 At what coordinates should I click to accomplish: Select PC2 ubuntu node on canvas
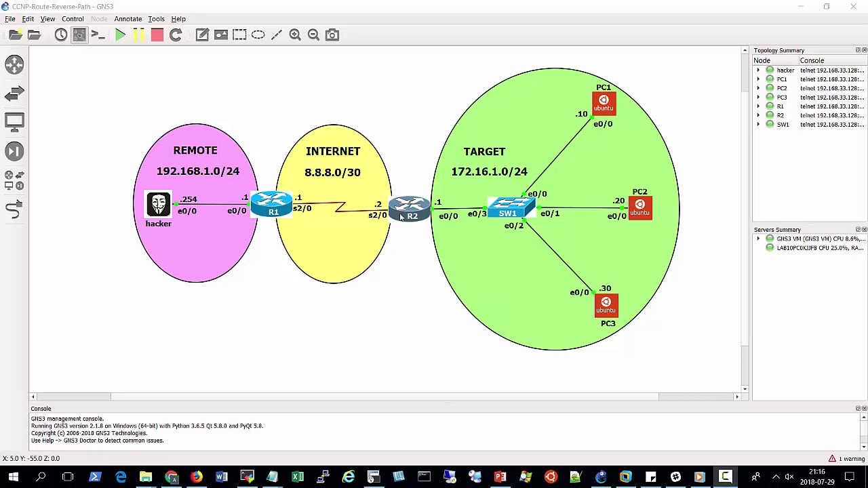[640, 207]
